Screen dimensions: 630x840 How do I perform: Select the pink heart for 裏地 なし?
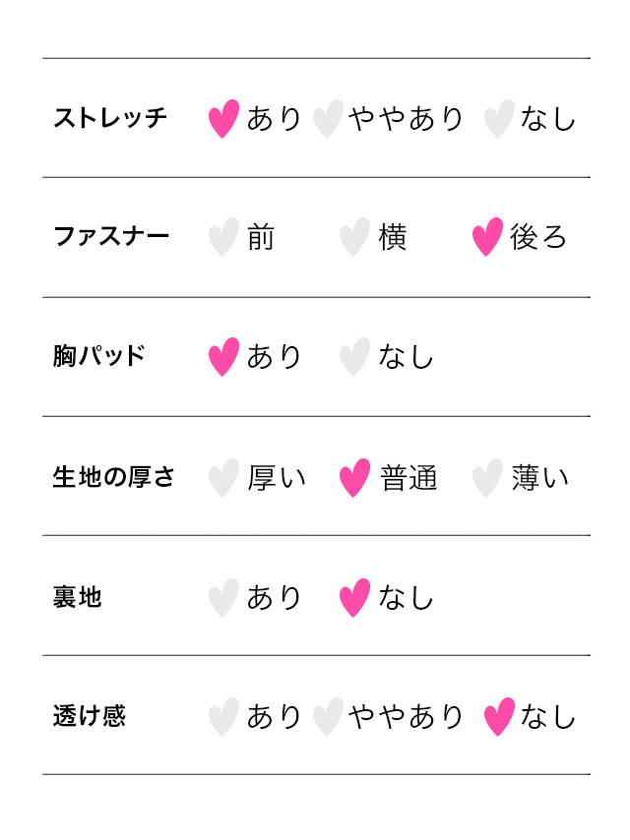[x=354, y=597]
